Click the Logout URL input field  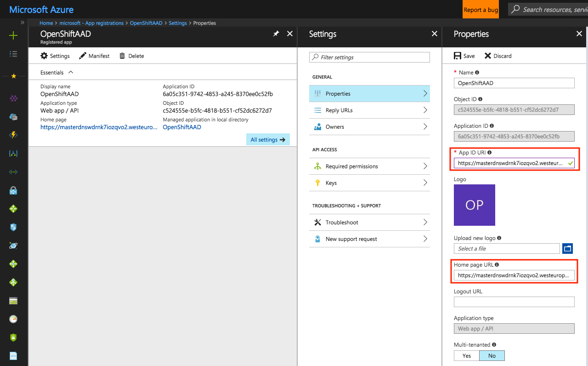514,302
